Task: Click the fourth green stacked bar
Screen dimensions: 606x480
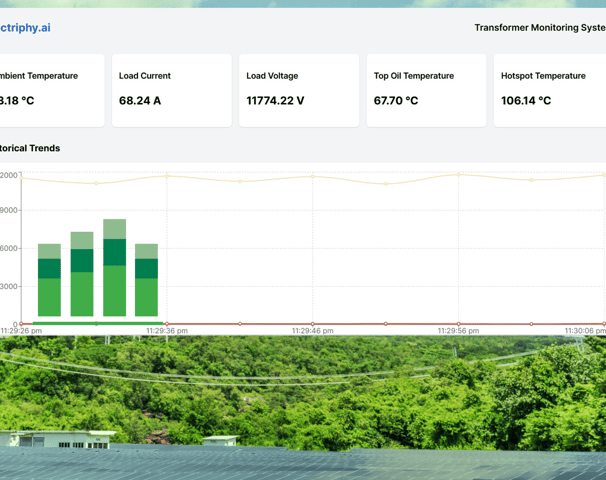Action: tap(146, 280)
